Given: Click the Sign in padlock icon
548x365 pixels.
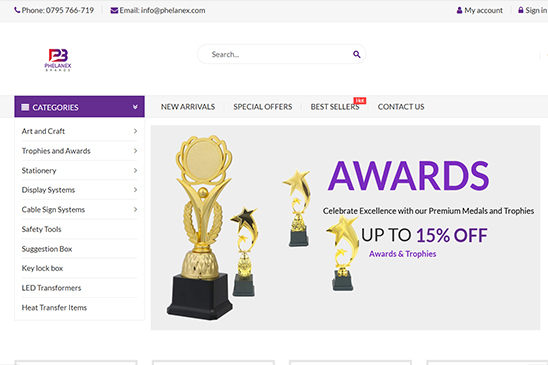Looking at the screenshot, I should pyautogui.click(x=521, y=10).
